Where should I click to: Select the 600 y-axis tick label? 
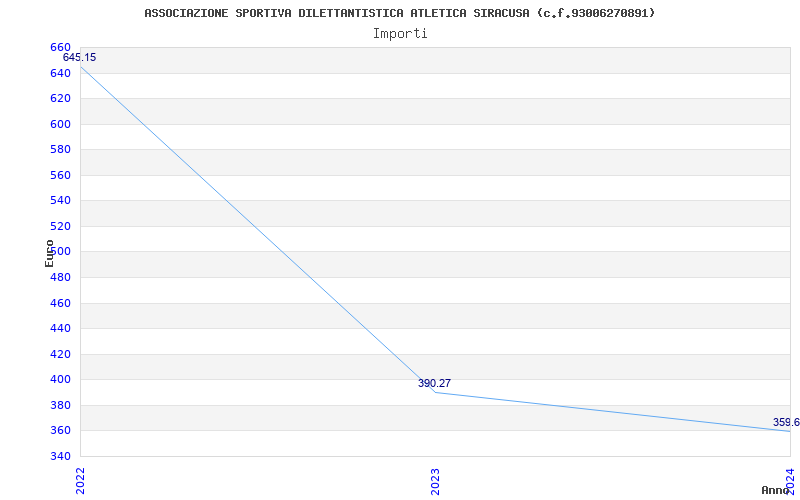(x=60, y=124)
